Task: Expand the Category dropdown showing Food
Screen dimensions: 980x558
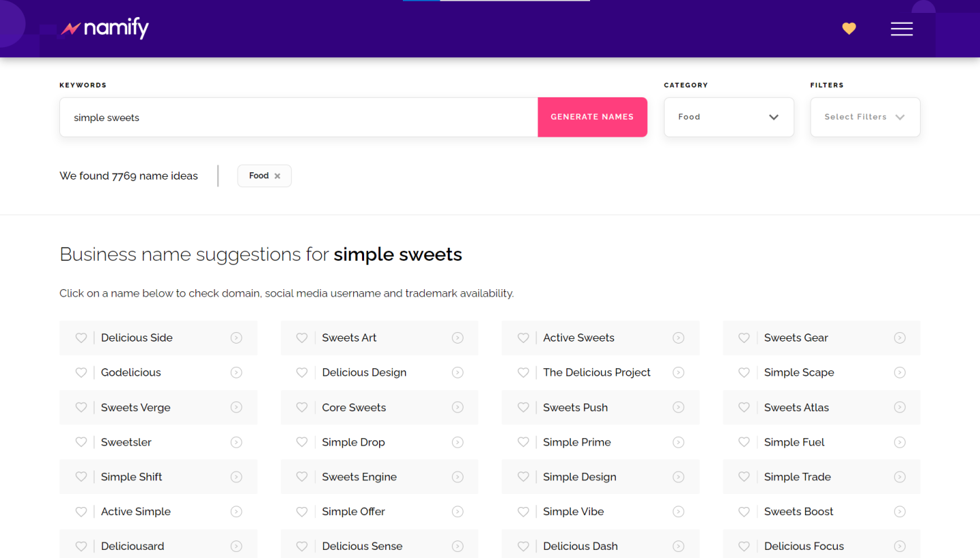Action: coord(728,117)
